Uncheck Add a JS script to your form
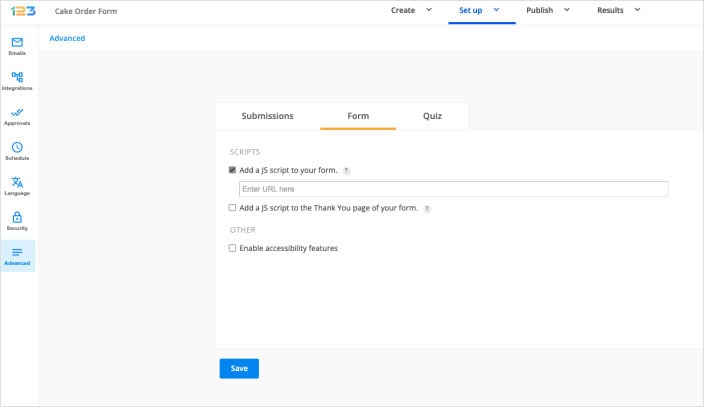The height and width of the screenshot is (407, 704). pos(232,170)
